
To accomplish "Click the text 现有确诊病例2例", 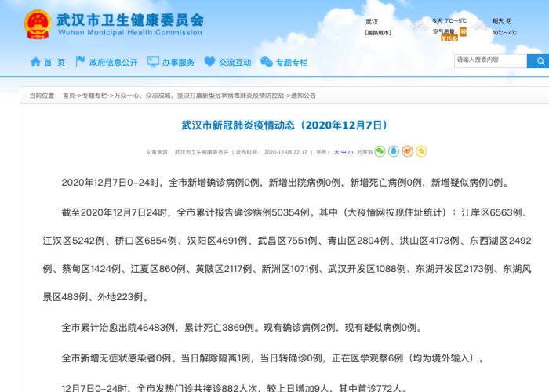I will pos(300,328).
